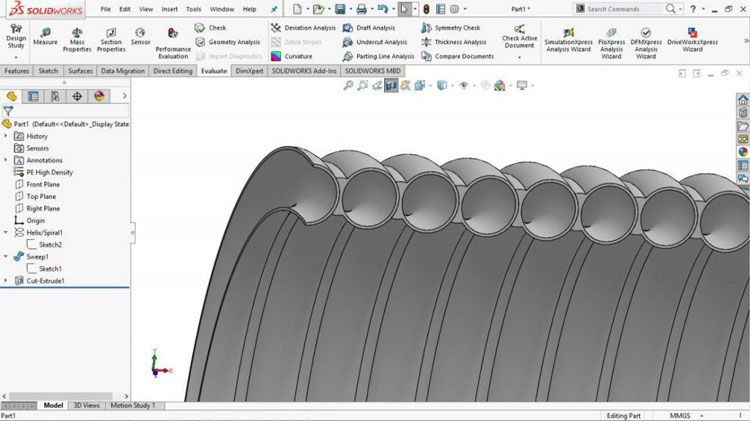Click Thickness Analysis button
The width and height of the screenshot is (750, 421).
pyautogui.click(x=460, y=42)
